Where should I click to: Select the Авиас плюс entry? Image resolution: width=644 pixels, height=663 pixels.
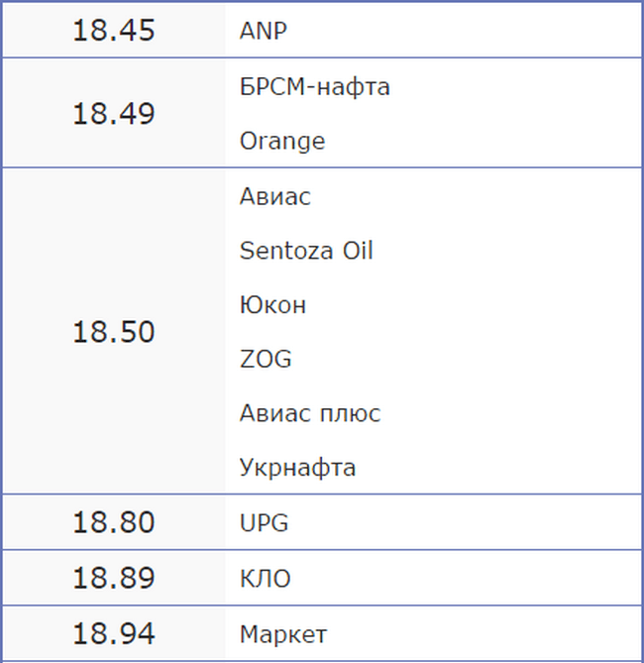309,413
